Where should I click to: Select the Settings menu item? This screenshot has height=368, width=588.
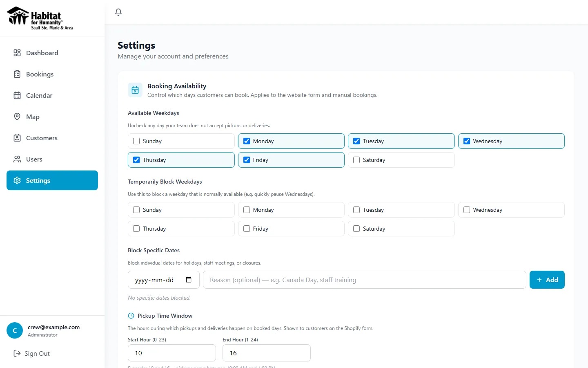point(52,180)
